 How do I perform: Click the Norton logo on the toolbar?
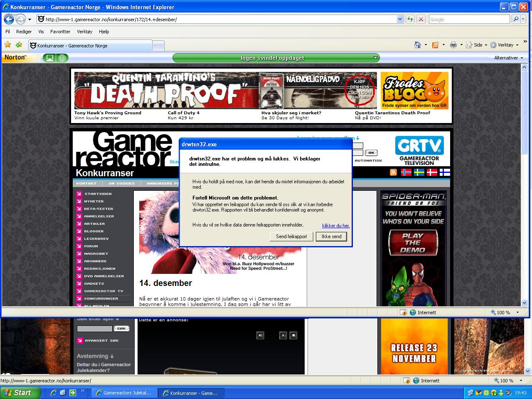click(15, 58)
